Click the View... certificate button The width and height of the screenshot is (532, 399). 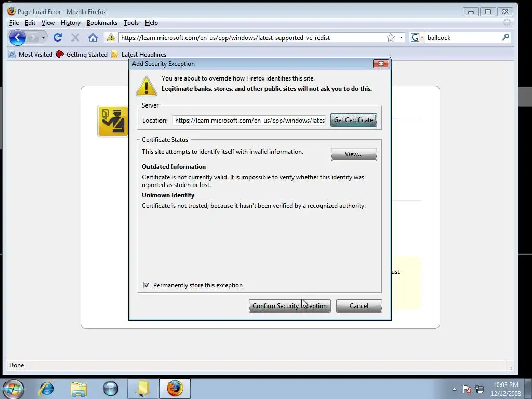(x=354, y=154)
